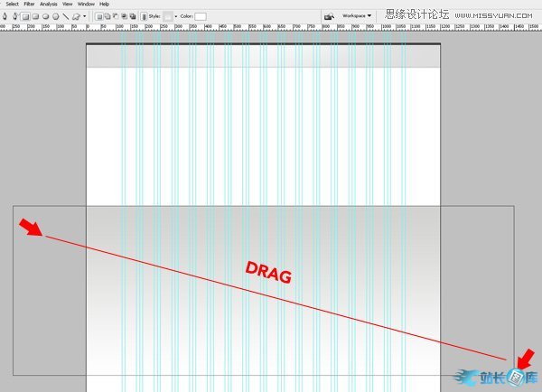Choose the Ellipse shape tool
This screenshot has width=542, height=392.
click(x=45, y=16)
